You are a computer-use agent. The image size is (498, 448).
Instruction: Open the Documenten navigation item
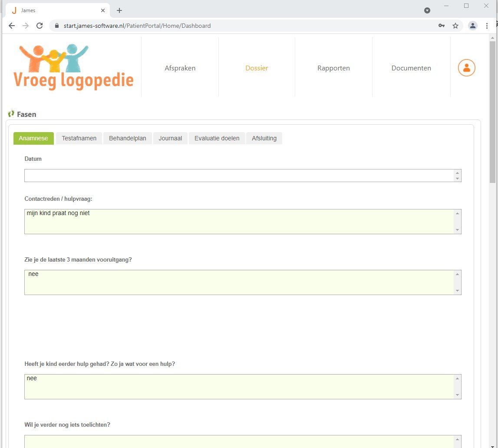click(x=411, y=68)
